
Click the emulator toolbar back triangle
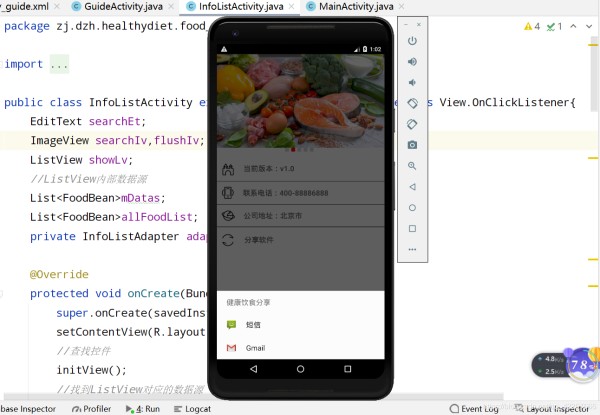tap(412, 187)
